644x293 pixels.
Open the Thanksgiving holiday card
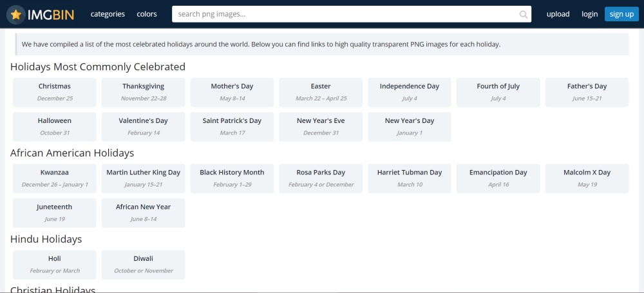click(144, 93)
